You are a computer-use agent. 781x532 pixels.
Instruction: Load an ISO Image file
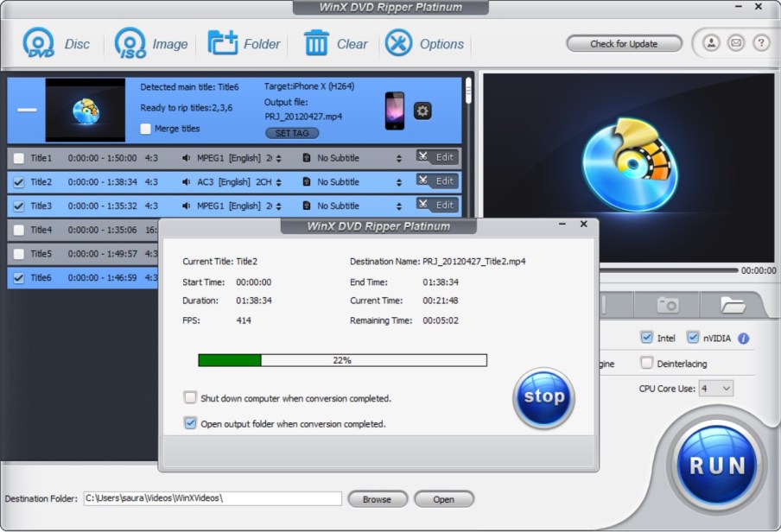coord(130,43)
